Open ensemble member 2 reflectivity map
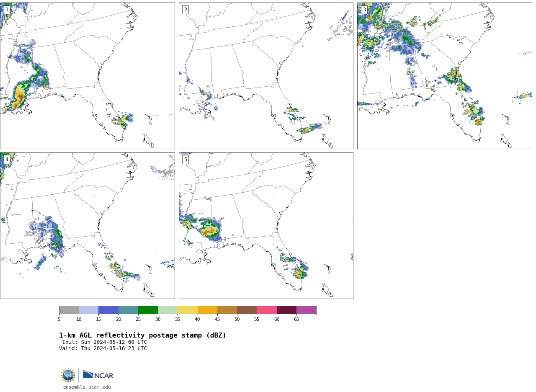This screenshot has height=392, width=536. (x=266, y=76)
